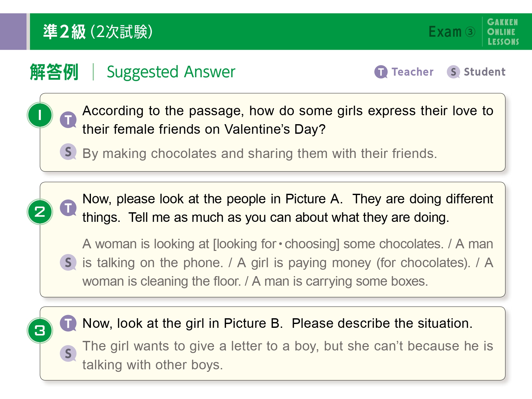Click the S icon beside the Picture B answer
The image size is (532, 399).
pos(68,353)
